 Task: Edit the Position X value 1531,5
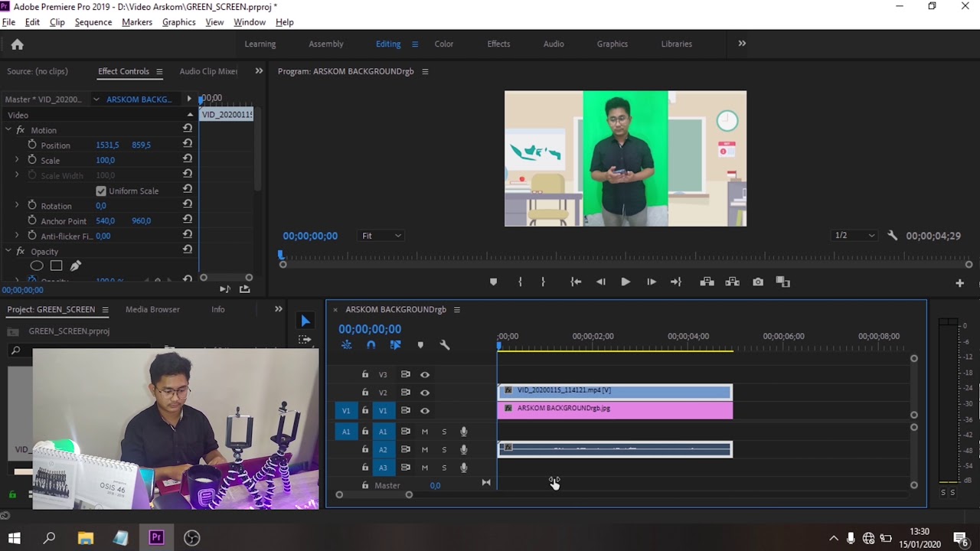(x=107, y=145)
